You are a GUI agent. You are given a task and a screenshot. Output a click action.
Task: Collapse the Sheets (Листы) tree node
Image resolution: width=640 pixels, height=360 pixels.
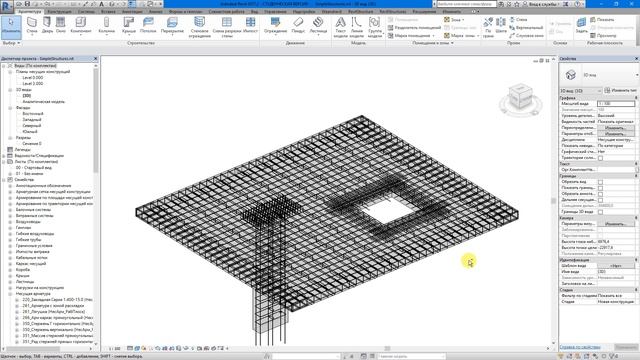[x=4, y=162]
